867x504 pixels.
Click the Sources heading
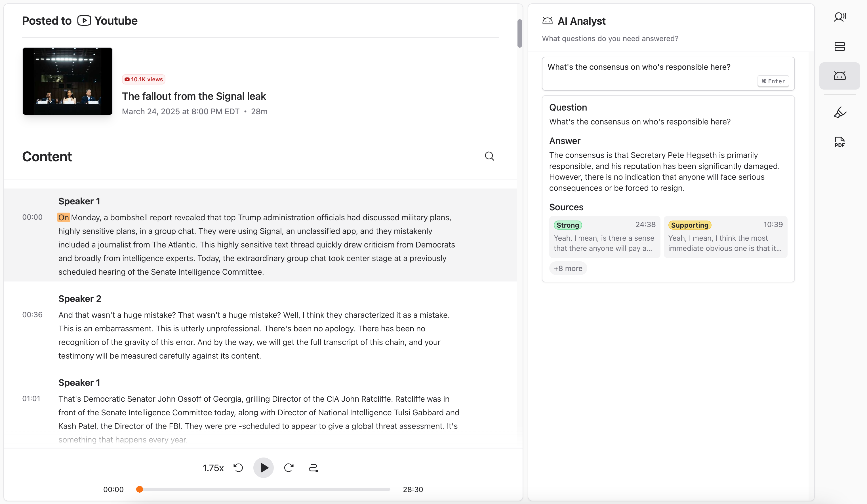566,207
